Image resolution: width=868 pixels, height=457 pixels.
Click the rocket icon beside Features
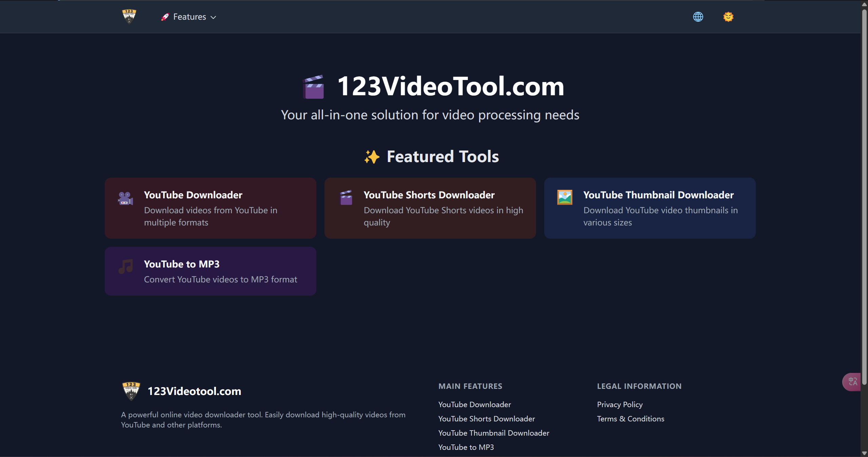165,17
